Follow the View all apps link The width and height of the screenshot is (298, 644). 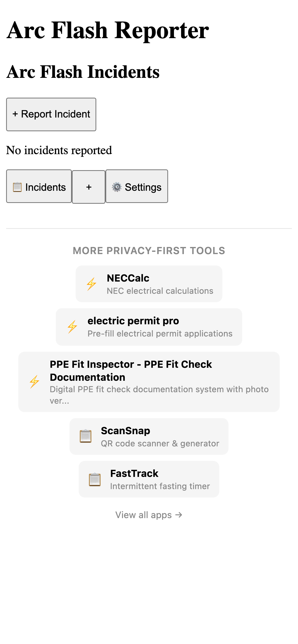[x=149, y=515]
